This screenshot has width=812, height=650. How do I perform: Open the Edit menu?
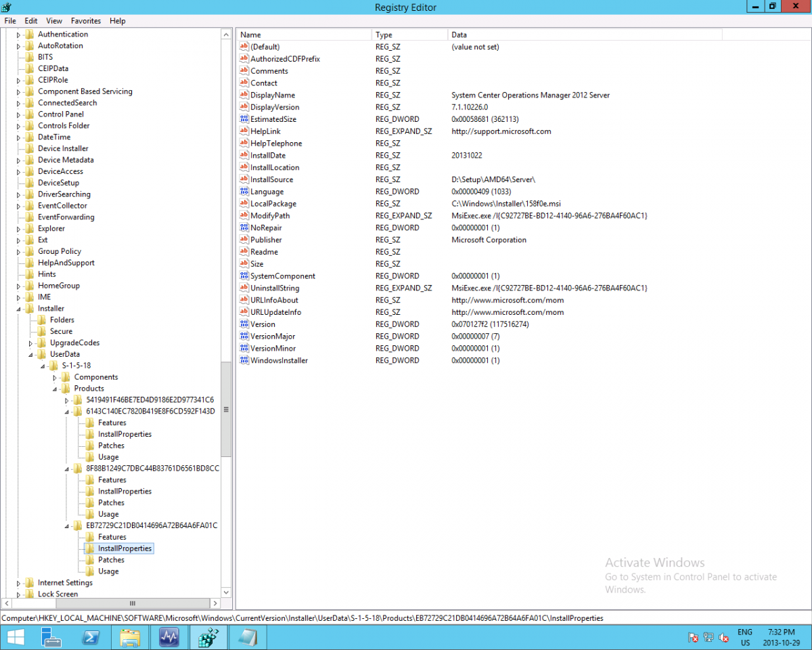coord(31,21)
